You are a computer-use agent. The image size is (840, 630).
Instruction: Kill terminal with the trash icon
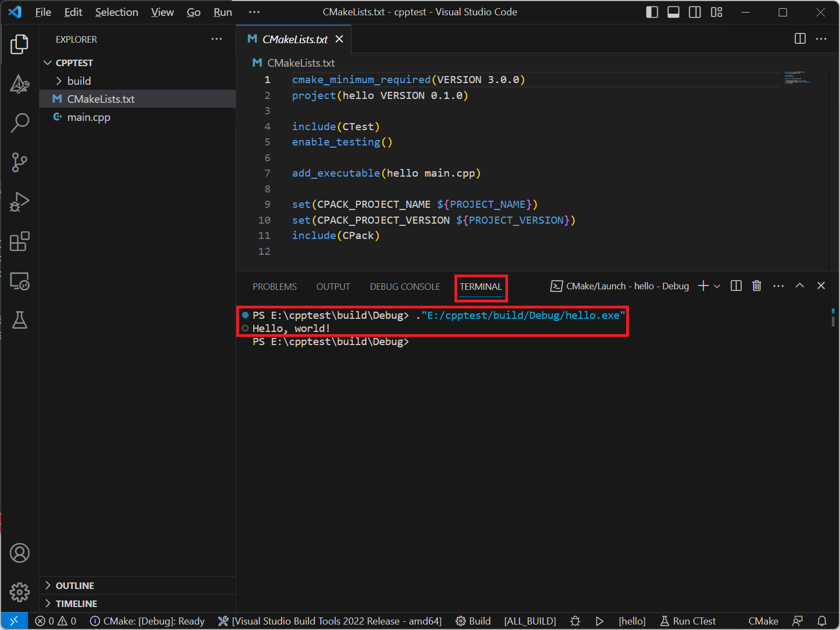pos(756,286)
